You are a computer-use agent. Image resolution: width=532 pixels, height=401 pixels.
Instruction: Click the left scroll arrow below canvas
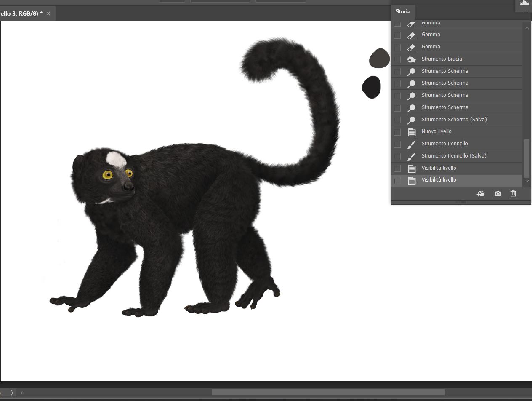click(x=22, y=393)
